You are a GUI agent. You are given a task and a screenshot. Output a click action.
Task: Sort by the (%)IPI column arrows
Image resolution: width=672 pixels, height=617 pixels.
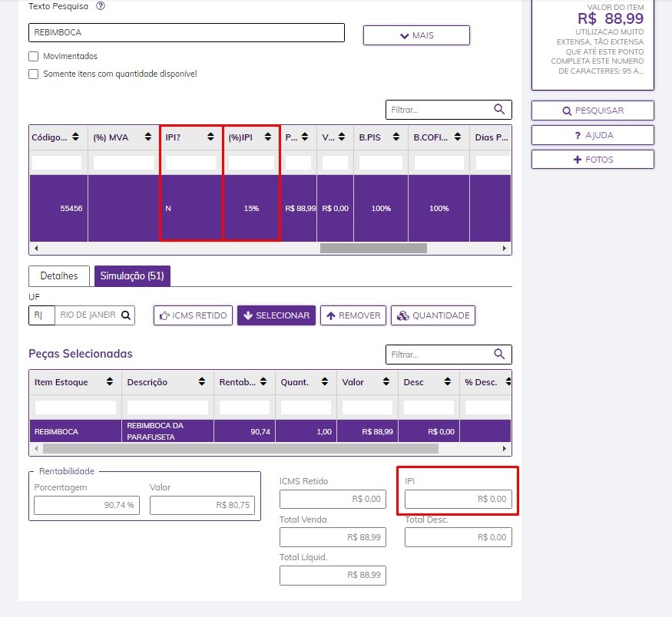point(268,137)
